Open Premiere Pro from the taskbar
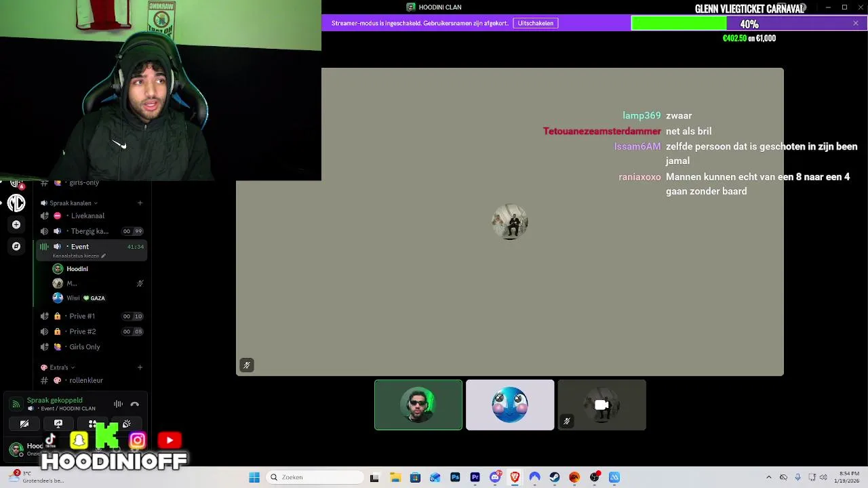 pos(475,477)
